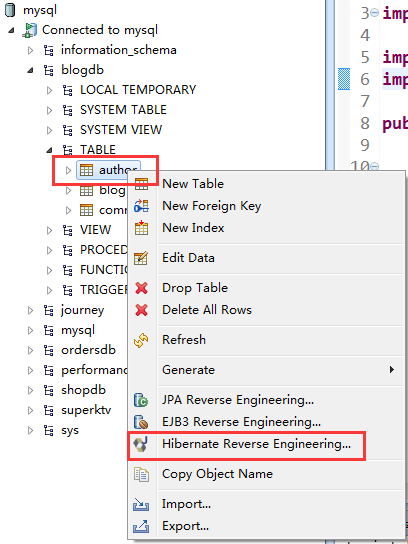The height and width of the screenshot is (544, 408).
Task: Expand the information_schema node
Action: [31, 50]
